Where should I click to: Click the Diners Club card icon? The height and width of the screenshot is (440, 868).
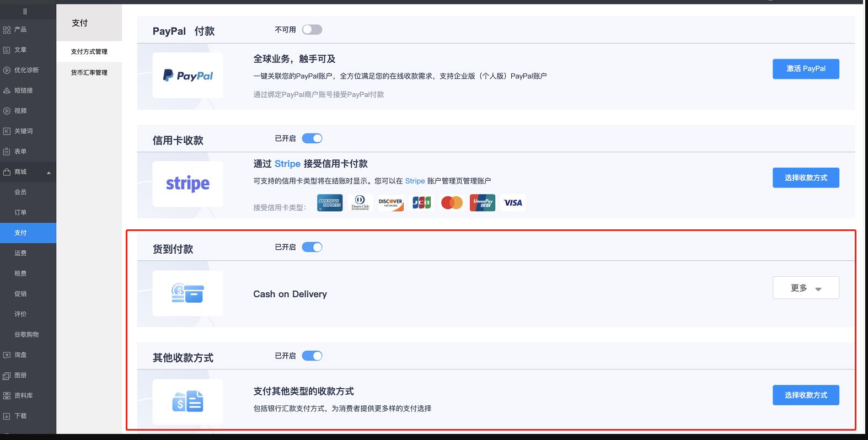pyautogui.click(x=360, y=203)
